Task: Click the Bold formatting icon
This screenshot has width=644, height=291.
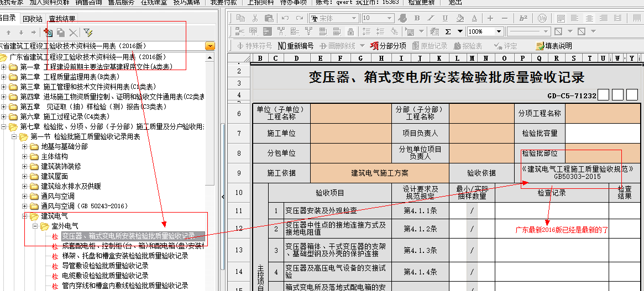Action: pos(418,18)
